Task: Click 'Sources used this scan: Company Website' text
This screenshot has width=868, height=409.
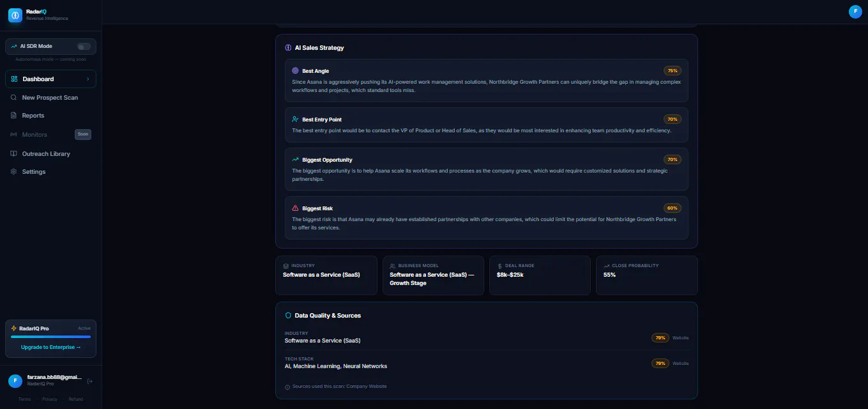Action: (339, 387)
